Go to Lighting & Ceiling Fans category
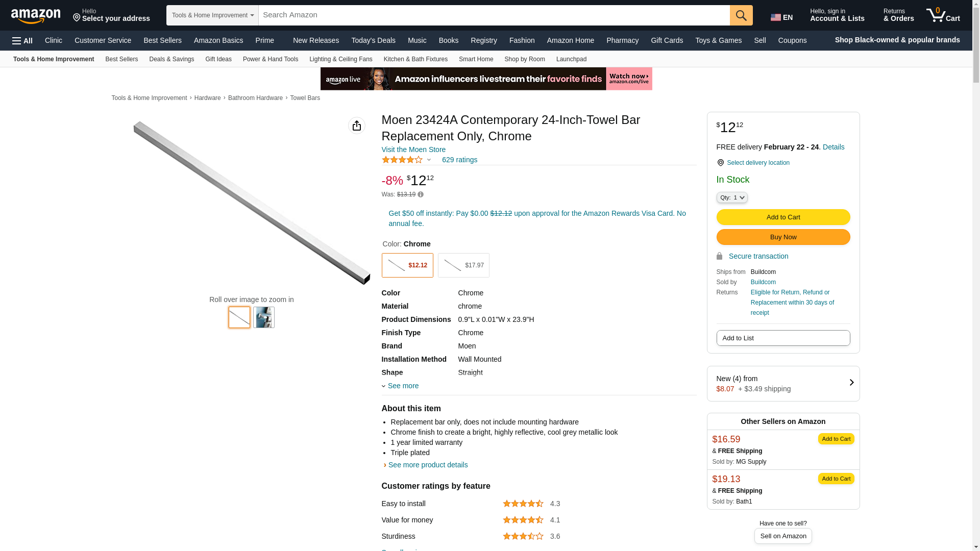 click(x=340, y=59)
